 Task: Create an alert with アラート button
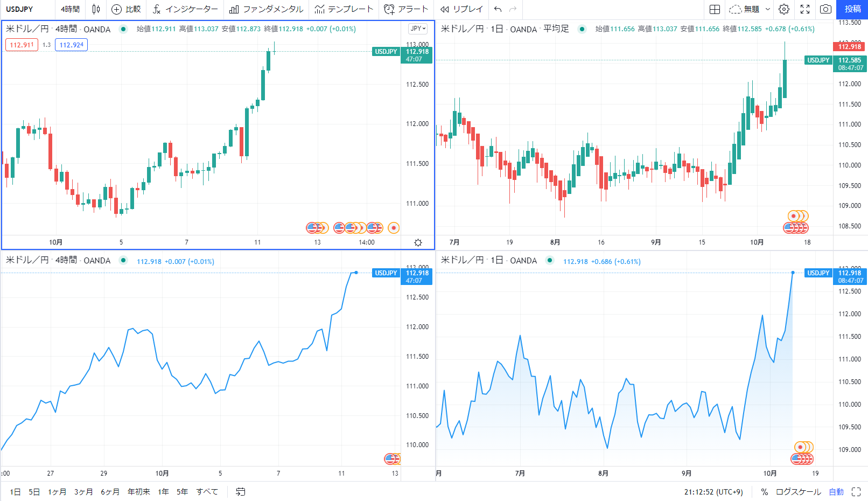coord(406,9)
